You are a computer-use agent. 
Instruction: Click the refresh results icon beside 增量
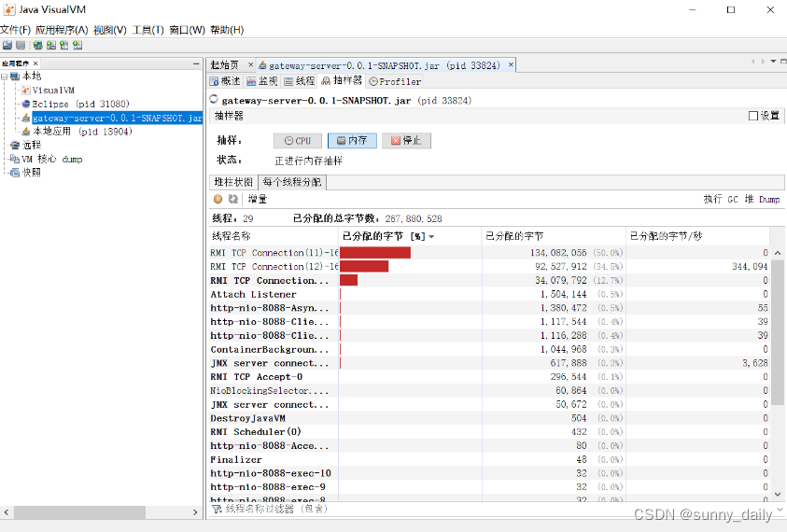click(x=232, y=199)
